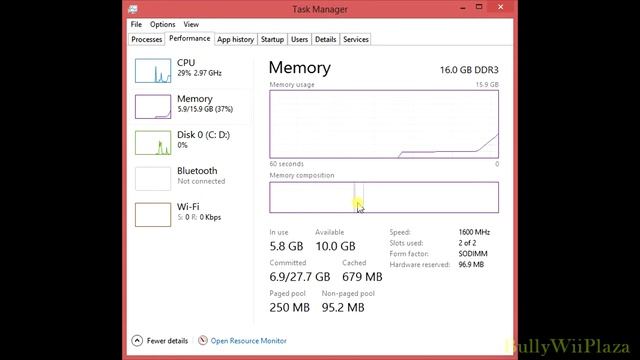Select the Disk 0 (C: D:) entry
640x360 pixels.
tap(191, 142)
